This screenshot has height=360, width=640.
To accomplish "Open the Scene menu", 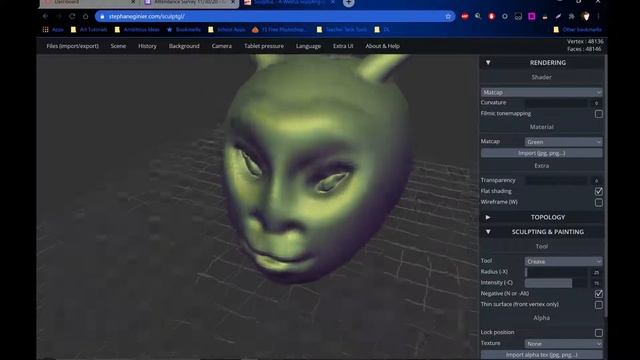I will [x=118, y=46].
